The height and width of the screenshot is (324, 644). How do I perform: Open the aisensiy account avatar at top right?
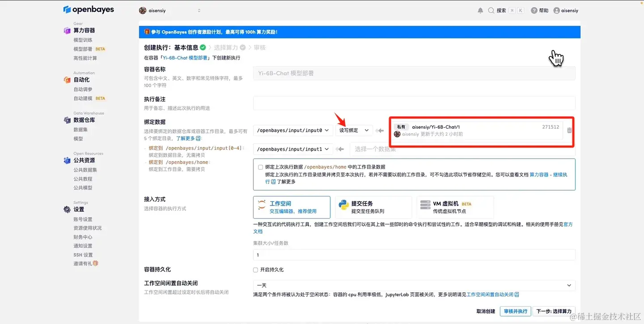coord(557,10)
